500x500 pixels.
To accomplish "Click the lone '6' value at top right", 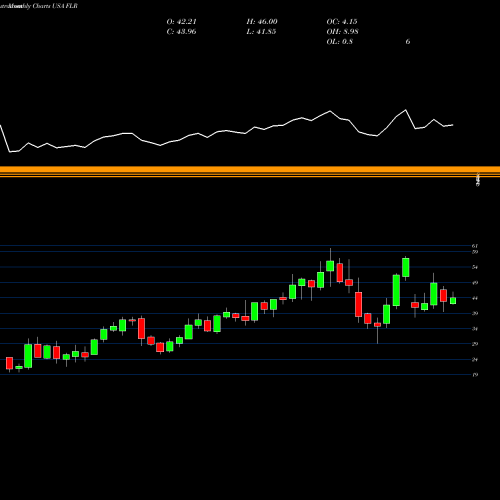I will pos(408,42).
